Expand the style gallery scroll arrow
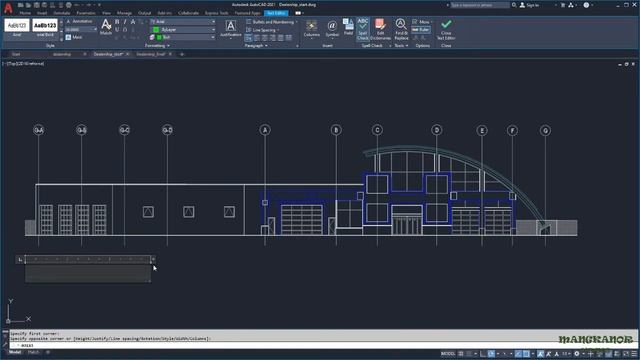Viewport: 640px width, 360px height. (62, 39)
